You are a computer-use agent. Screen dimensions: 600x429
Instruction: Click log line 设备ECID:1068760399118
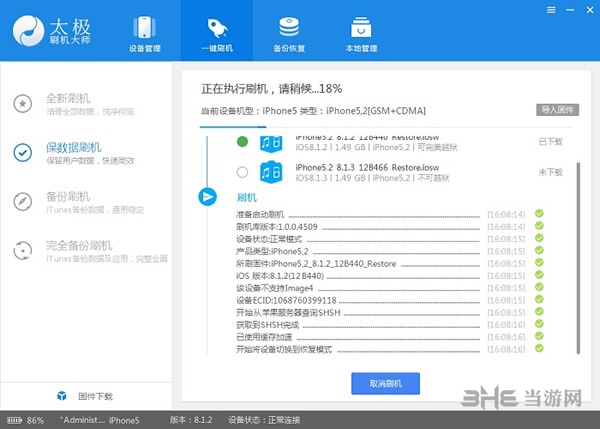[x=286, y=300]
